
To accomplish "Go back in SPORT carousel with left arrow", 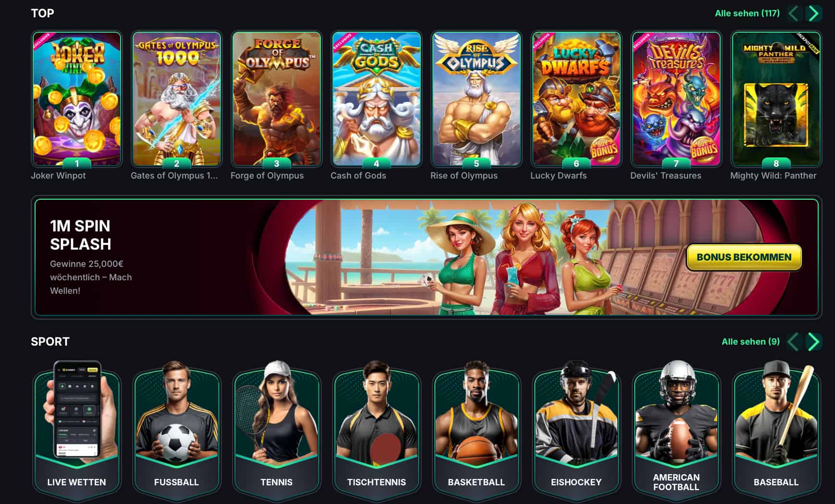I will tap(794, 342).
